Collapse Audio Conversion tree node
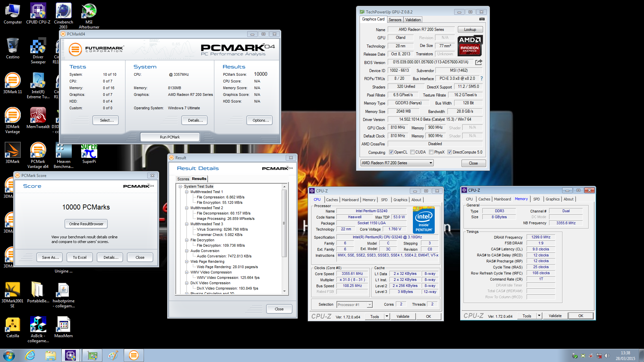Screen dimensions: 644x362 [186, 251]
